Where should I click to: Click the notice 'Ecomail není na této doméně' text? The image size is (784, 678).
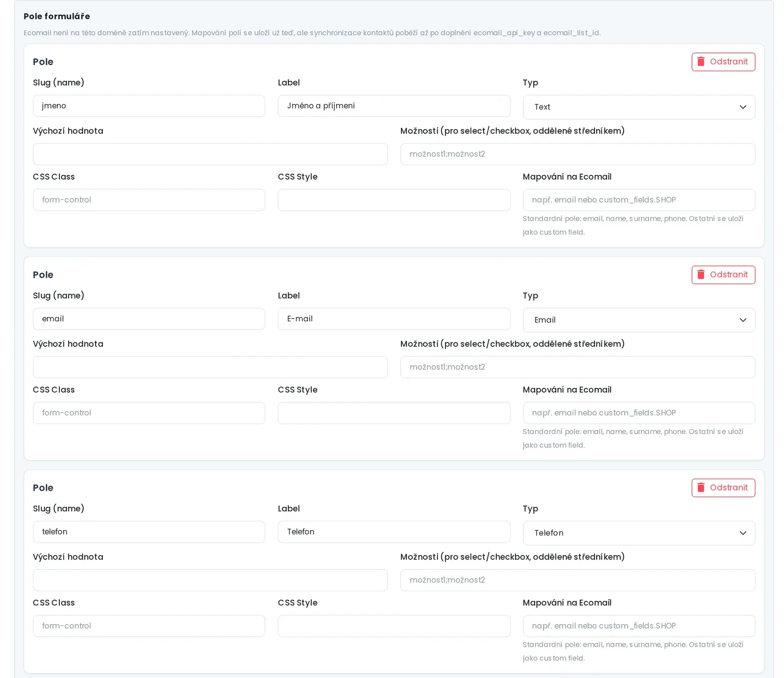coord(312,33)
